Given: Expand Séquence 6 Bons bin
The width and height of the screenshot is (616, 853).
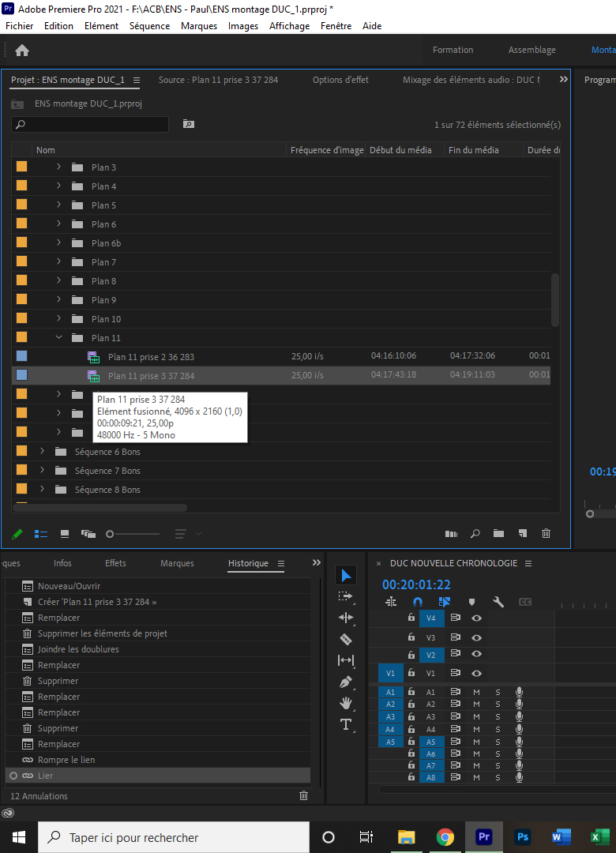Looking at the screenshot, I should (x=42, y=451).
